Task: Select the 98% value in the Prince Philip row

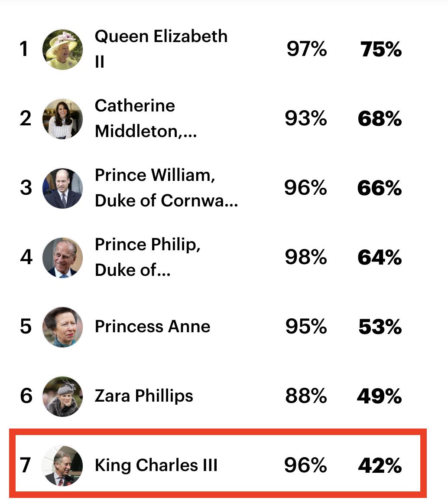Action: click(x=306, y=257)
